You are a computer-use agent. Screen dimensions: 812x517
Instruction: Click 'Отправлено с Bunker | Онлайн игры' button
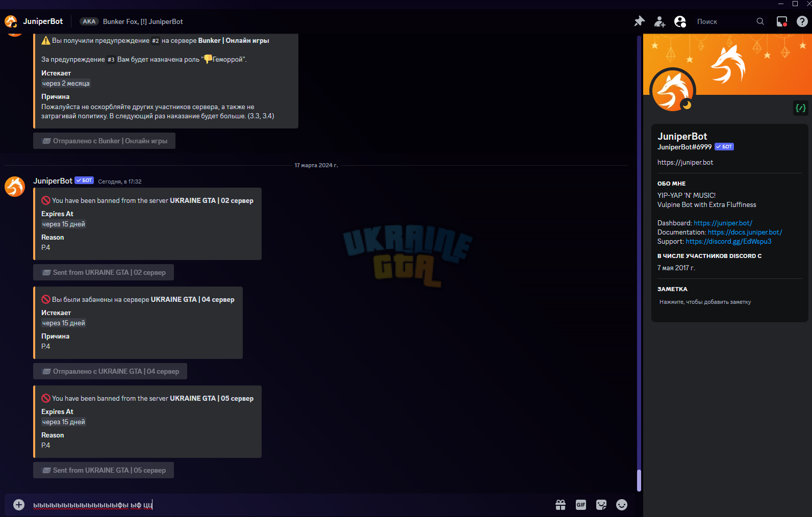point(104,141)
